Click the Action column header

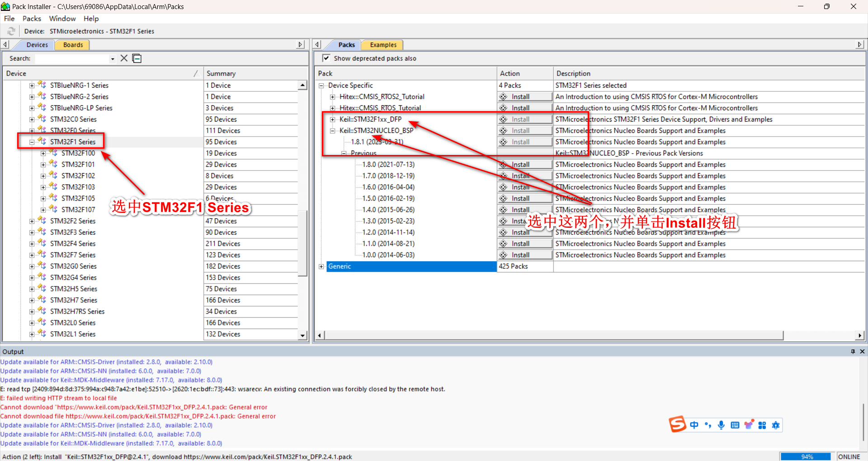(525, 73)
